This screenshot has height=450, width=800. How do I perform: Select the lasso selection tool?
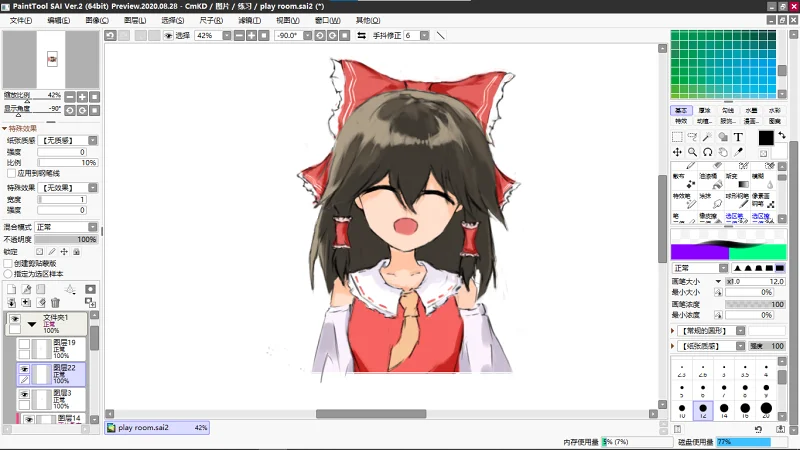click(692, 137)
